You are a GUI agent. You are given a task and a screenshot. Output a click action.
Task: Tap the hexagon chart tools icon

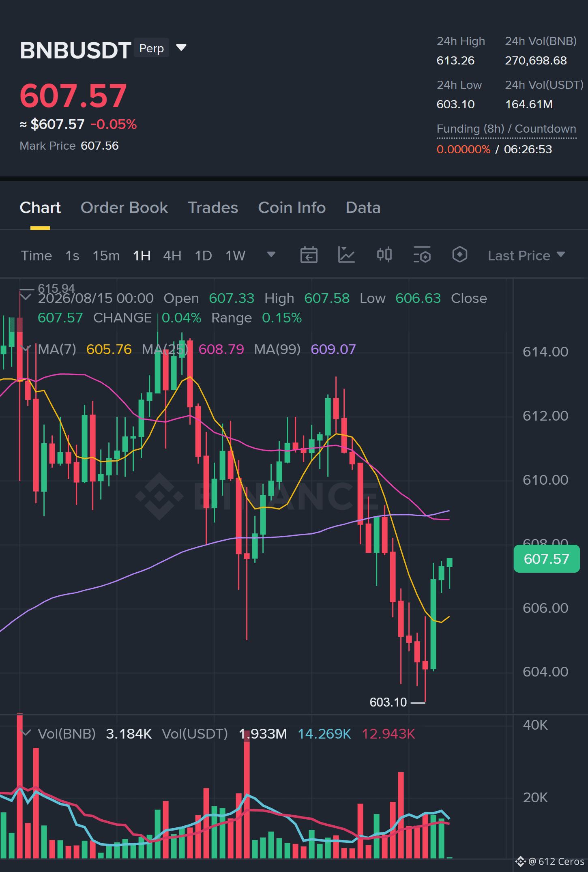[x=459, y=255]
